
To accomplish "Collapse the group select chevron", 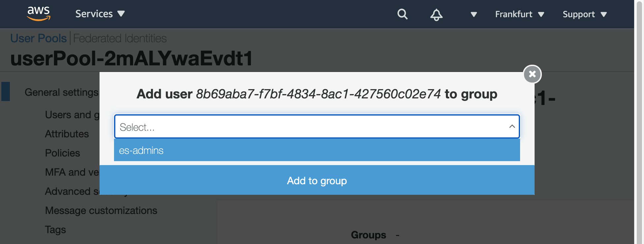I will pyautogui.click(x=512, y=126).
